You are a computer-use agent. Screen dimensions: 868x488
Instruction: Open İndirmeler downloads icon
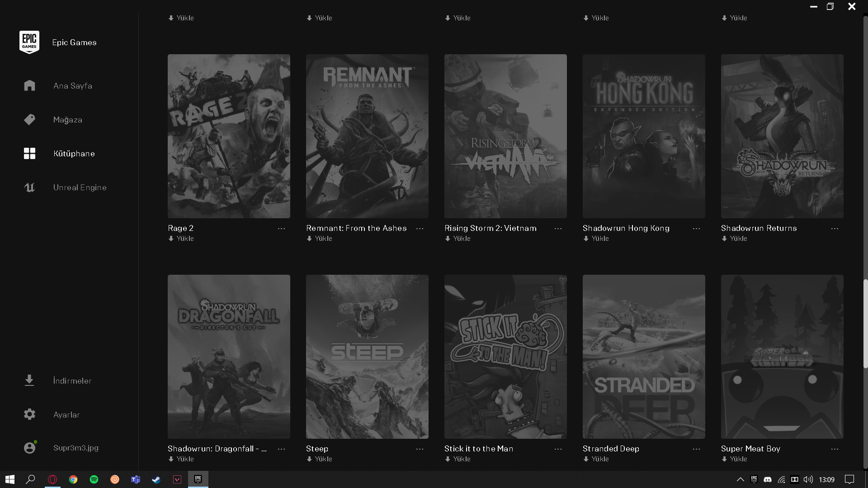pyautogui.click(x=29, y=380)
